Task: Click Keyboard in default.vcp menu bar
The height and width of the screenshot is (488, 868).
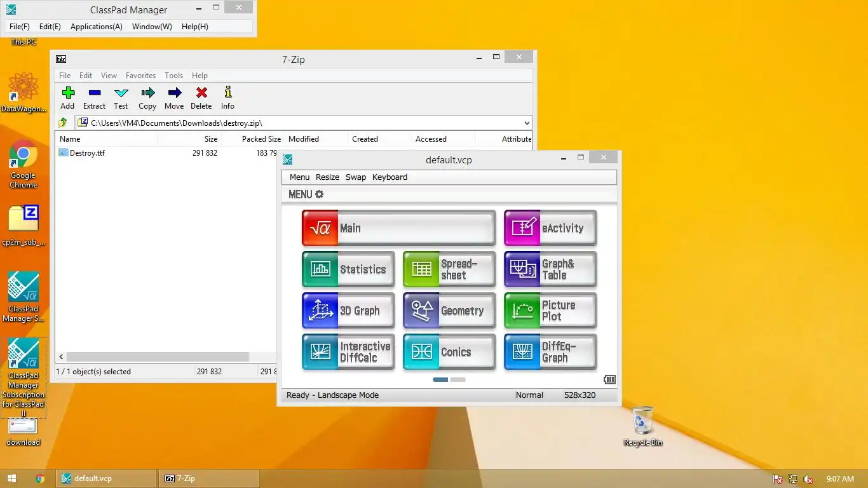Action: click(x=390, y=177)
